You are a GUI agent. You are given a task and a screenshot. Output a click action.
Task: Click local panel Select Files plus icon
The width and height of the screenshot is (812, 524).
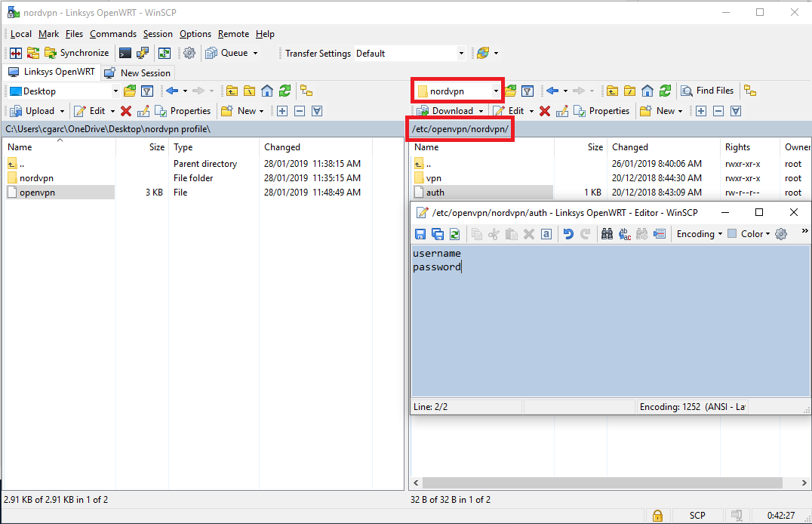(282, 111)
